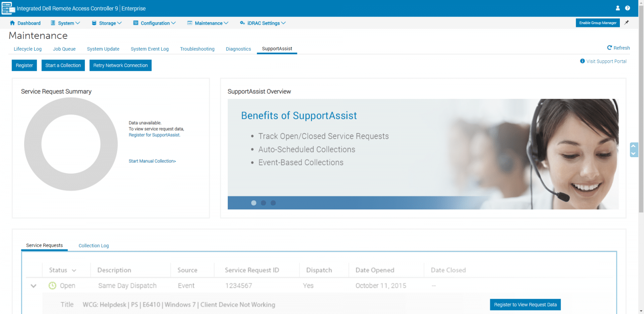Click the Source column header

point(187,270)
